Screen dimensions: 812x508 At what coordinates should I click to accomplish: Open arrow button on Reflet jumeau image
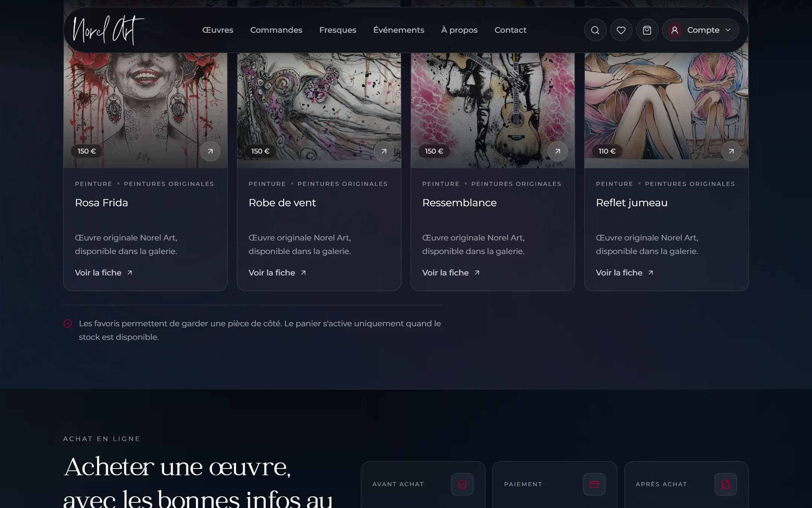point(731,151)
